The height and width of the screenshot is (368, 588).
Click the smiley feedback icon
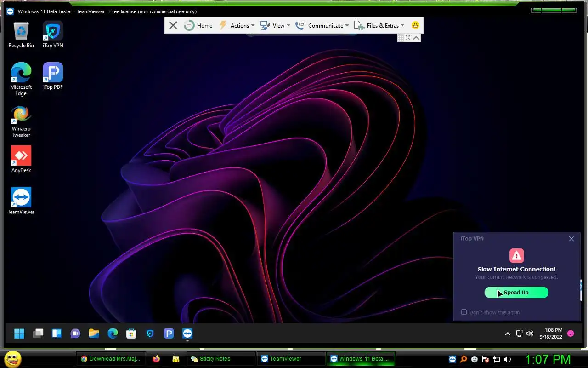[x=415, y=25]
